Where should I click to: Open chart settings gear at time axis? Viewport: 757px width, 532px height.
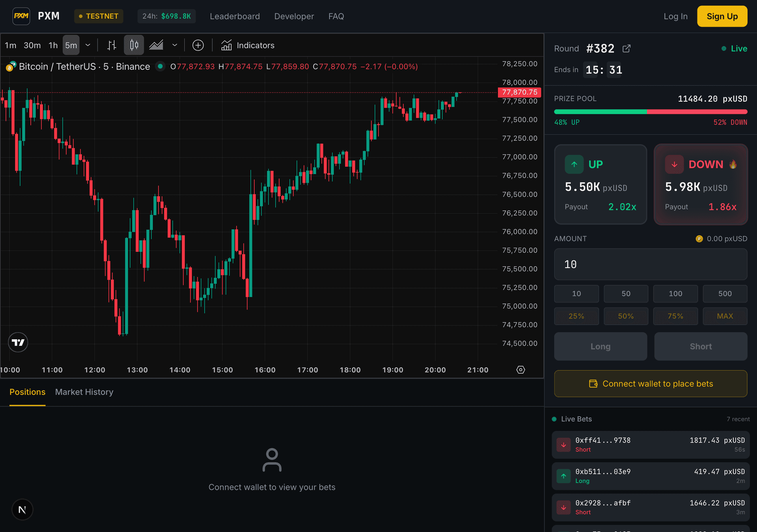[520, 370]
